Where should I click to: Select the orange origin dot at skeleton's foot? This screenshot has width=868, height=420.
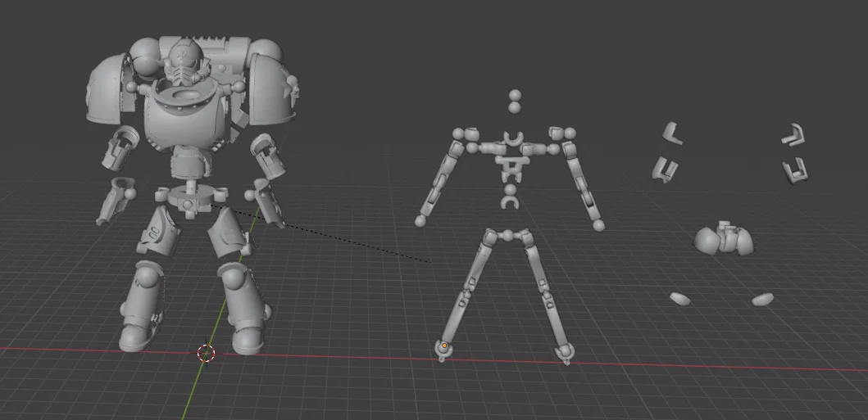444,346
